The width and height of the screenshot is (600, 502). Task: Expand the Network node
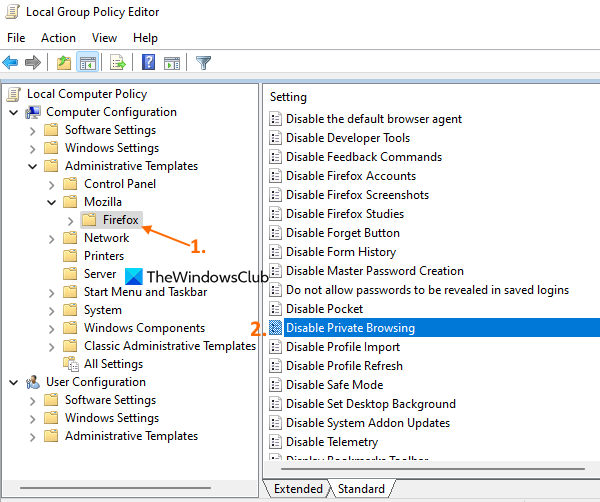coord(52,239)
